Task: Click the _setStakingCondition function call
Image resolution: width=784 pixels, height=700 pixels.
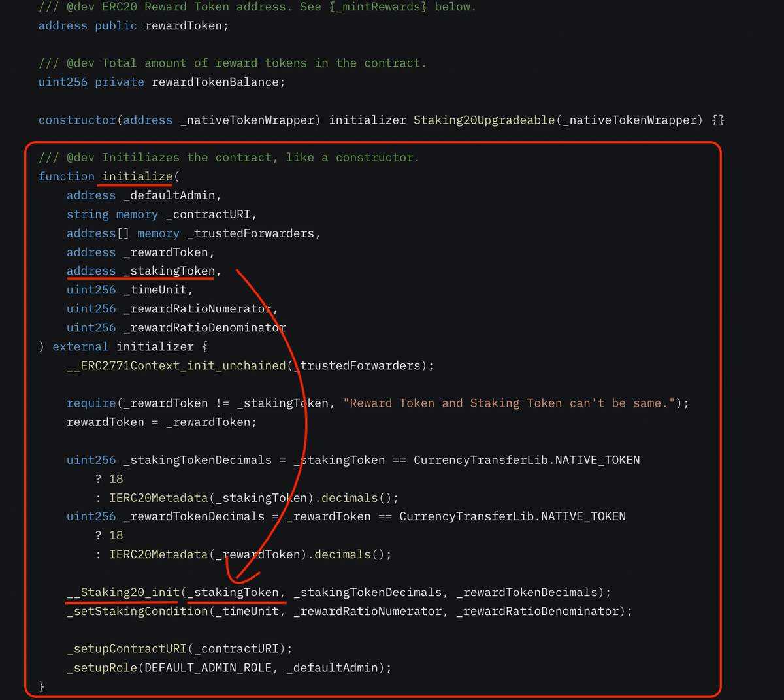Action: coord(137,611)
